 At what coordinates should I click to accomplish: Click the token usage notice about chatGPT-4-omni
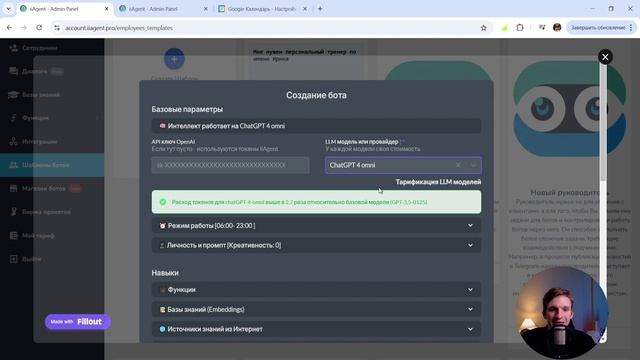click(316, 202)
